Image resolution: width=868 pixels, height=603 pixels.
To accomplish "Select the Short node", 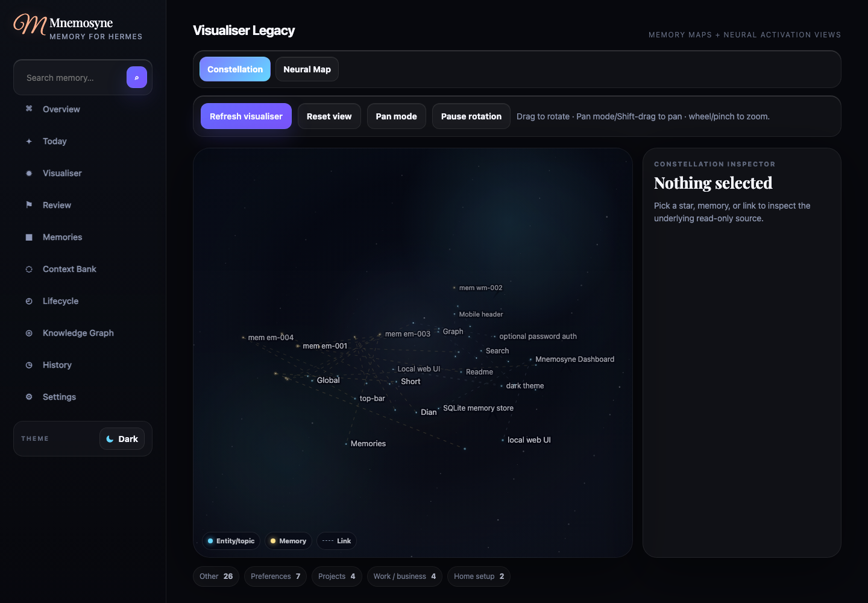I will pyautogui.click(x=396, y=382).
